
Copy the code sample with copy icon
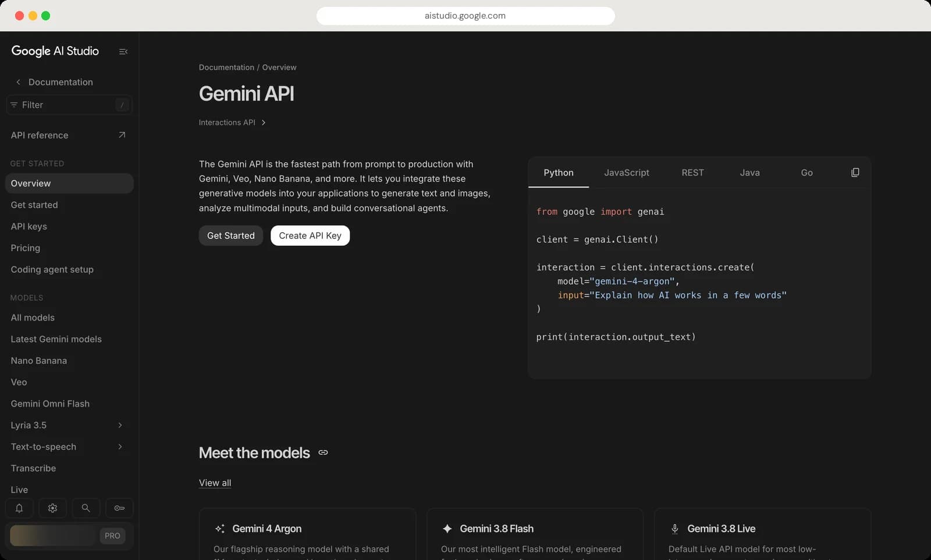coord(855,173)
